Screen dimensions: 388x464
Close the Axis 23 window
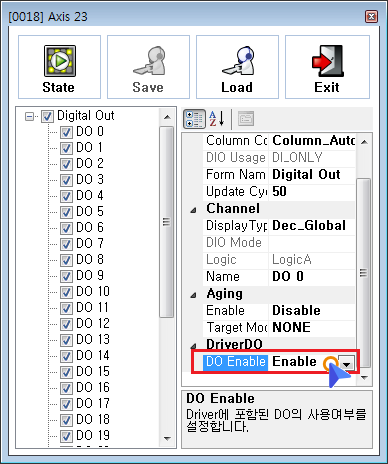click(371, 16)
